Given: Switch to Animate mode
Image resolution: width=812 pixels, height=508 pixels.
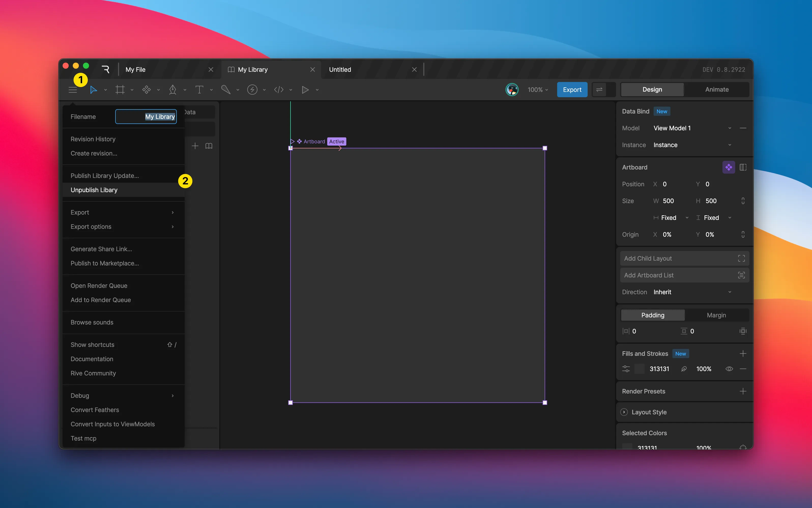Looking at the screenshot, I should pyautogui.click(x=716, y=89).
